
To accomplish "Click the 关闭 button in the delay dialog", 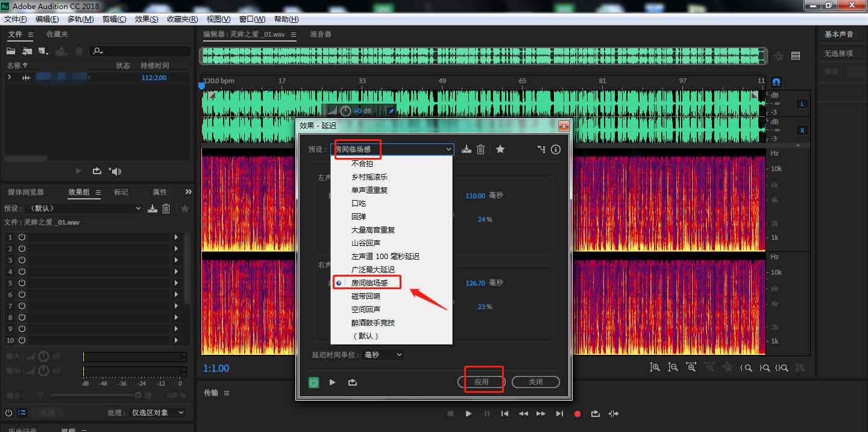I will pos(535,382).
